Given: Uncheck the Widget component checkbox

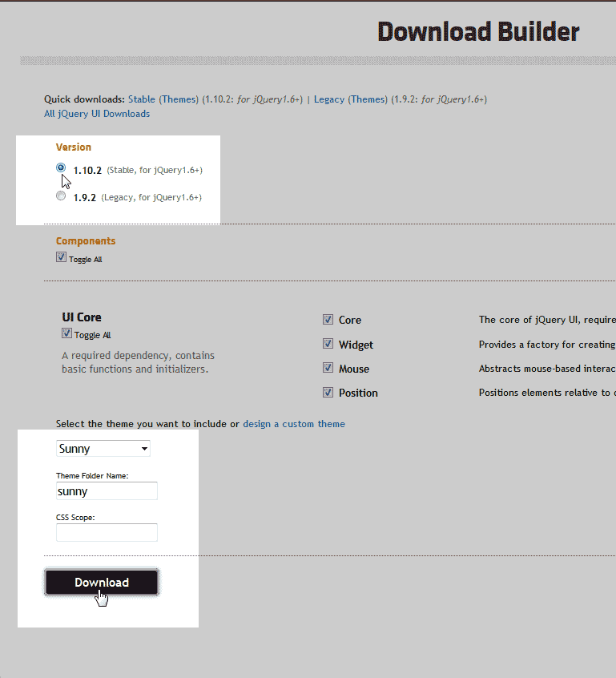Looking at the screenshot, I should [x=328, y=344].
